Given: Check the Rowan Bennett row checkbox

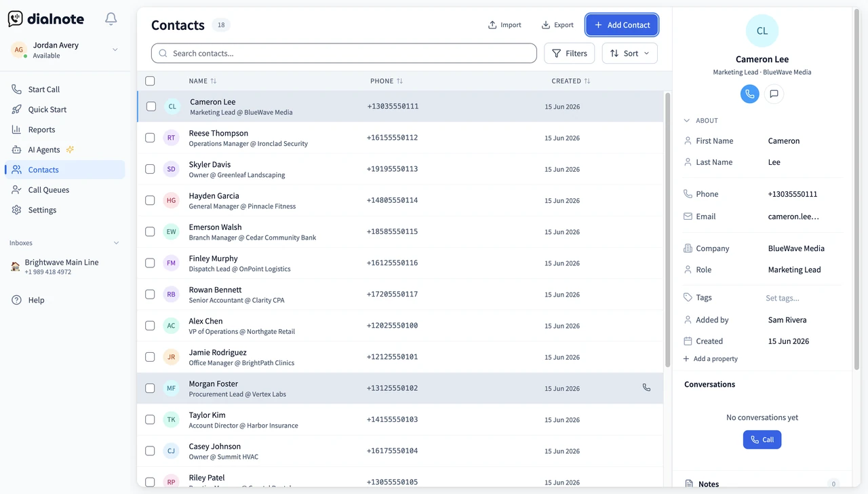Looking at the screenshot, I should [x=150, y=294].
